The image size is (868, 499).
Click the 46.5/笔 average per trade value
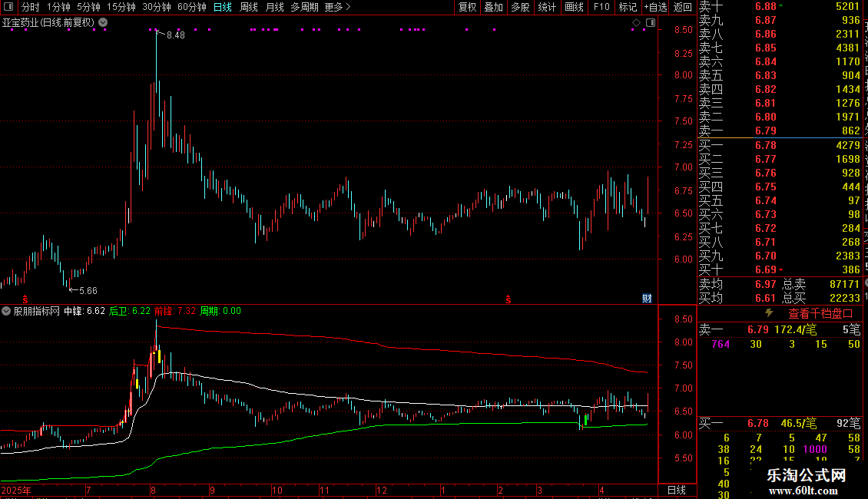799,424
